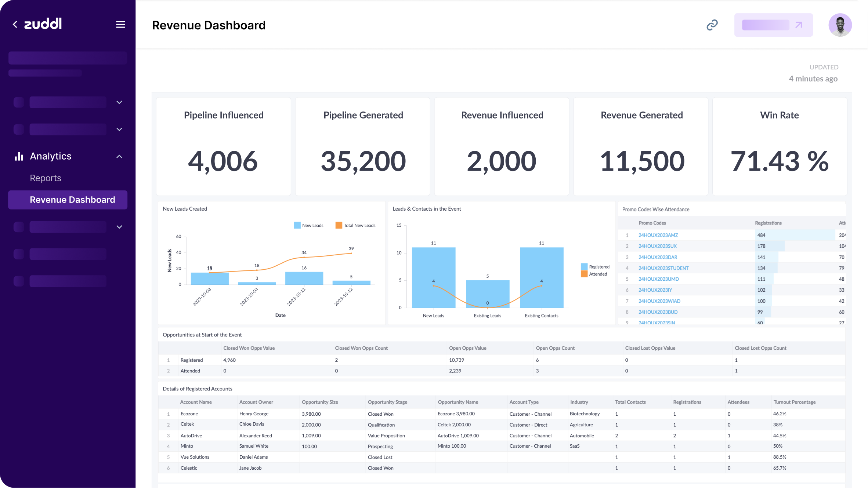This screenshot has width=868, height=488.
Task: Open the user profile avatar
Action: 840,25
